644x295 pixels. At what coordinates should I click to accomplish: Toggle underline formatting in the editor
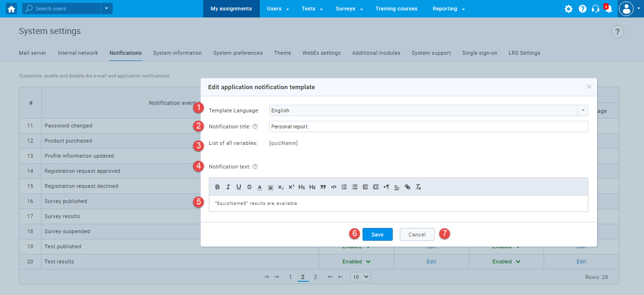tap(239, 187)
